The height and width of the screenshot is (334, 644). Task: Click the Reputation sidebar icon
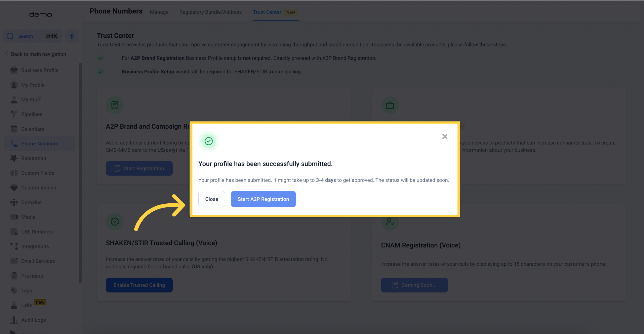pyautogui.click(x=13, y=158)
